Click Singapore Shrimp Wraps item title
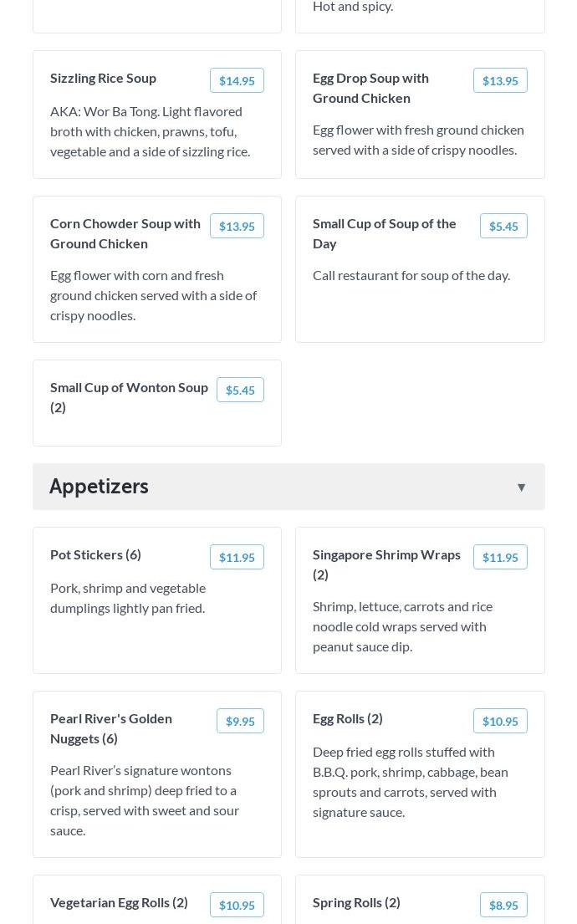The width and height of the screenshot is (577, 924). pyautogui.click(x=386, y=564)
